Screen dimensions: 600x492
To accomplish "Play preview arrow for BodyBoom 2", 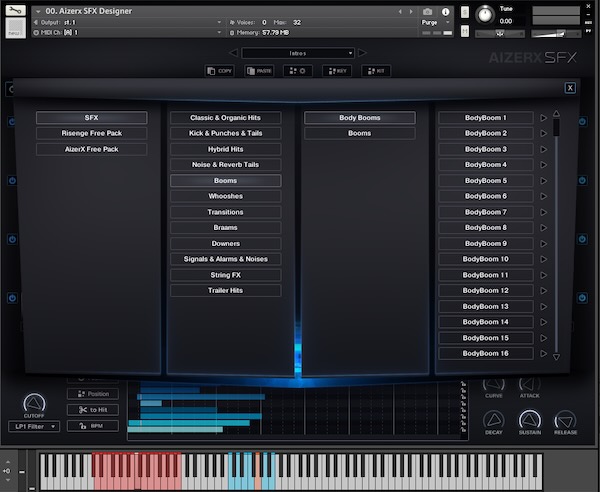I will coord(543,133).
